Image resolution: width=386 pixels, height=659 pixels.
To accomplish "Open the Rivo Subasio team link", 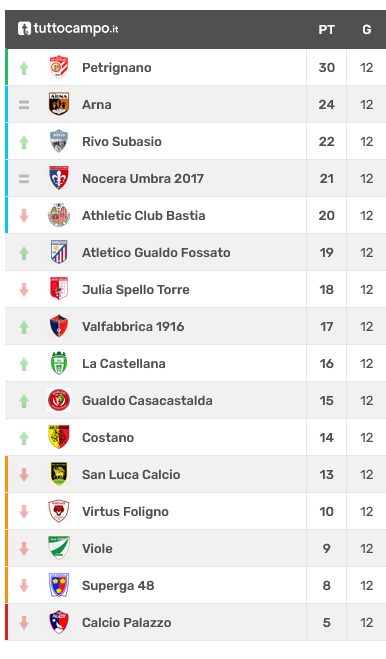I will click(x=122, y=142).
